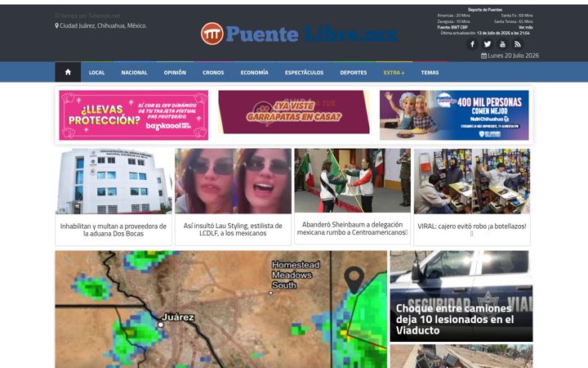Click the Juárez weather radar map image
Image resolution: width=588 pixels, height=368 pixels.
220,309
